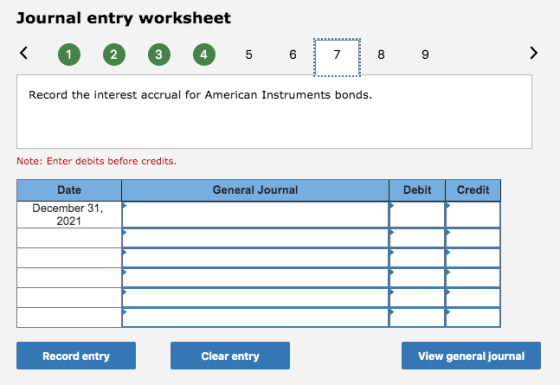Image resolution: width=560 pixels, height=385 pixels.
Task: Open completed entry 1 green circle
Action: pos(69,55)
